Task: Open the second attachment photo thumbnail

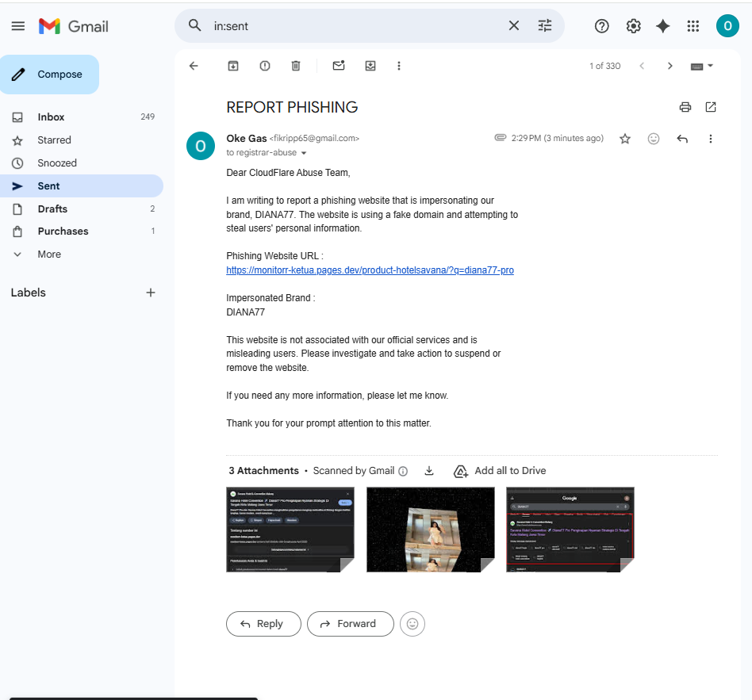Action: coord(430,530)
